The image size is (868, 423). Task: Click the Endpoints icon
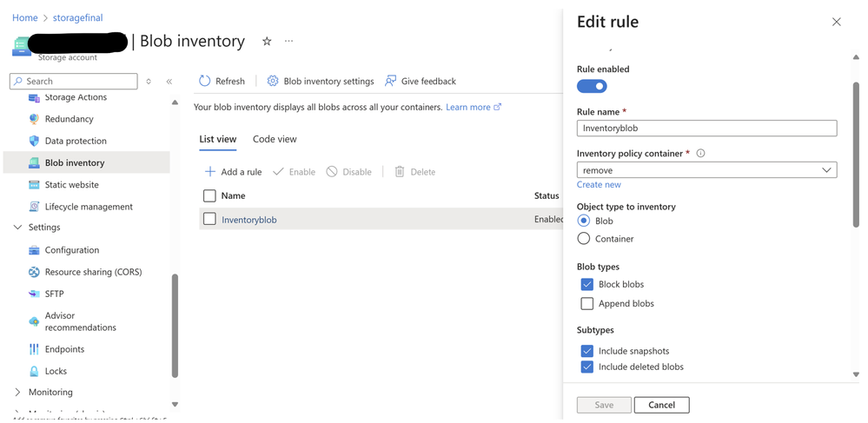tap(35, 349)
